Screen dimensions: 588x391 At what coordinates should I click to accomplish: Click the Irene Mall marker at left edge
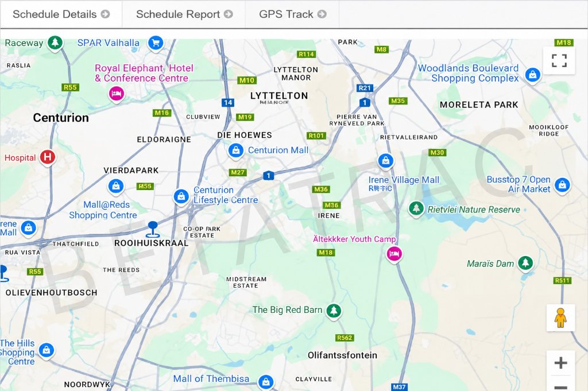[29, 227]
